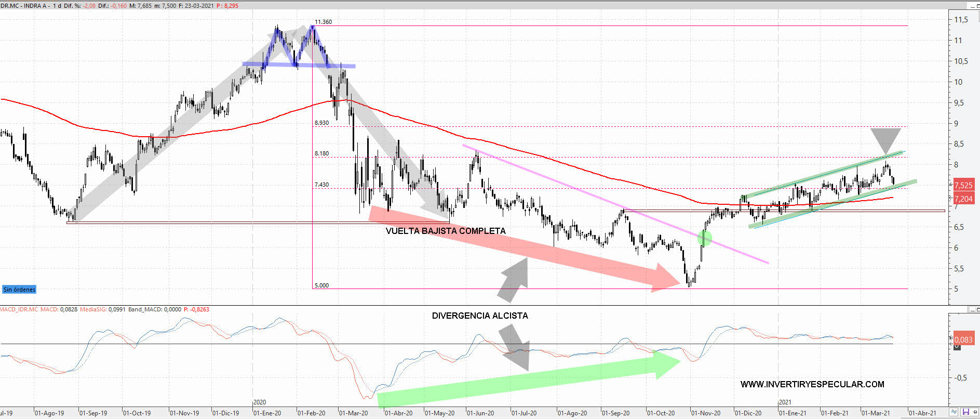
Task: Click the red 7,204 moving average tag
Action: [x=963, y=199]
